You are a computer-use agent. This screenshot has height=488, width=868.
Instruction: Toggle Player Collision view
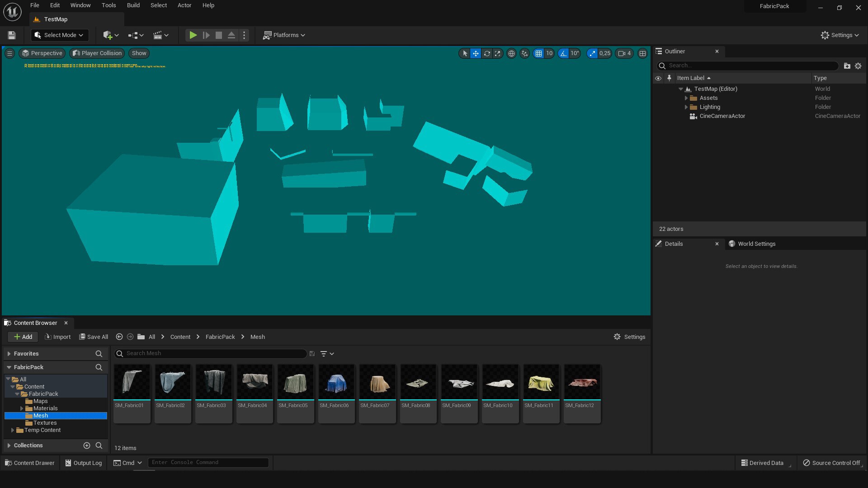97,53
